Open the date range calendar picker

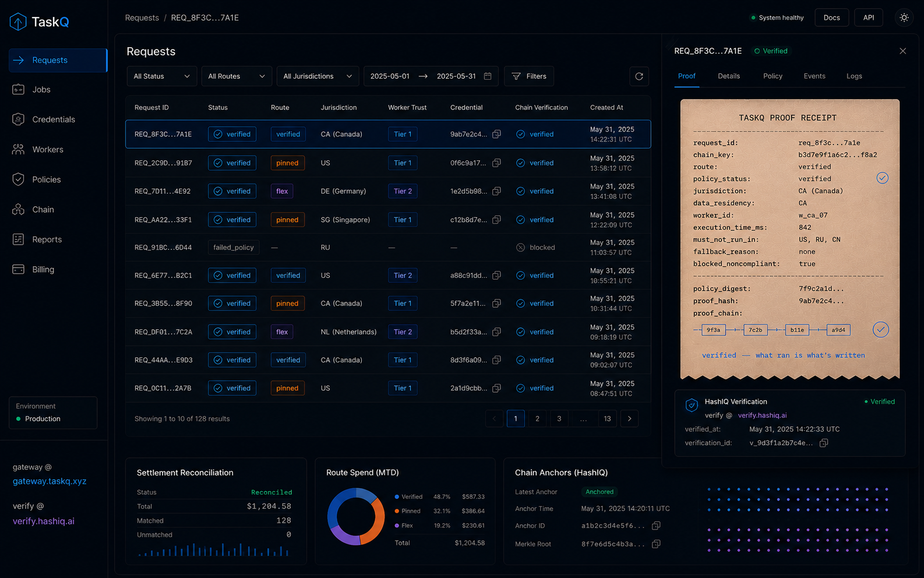pyautogui.click(x=488, y=76)
